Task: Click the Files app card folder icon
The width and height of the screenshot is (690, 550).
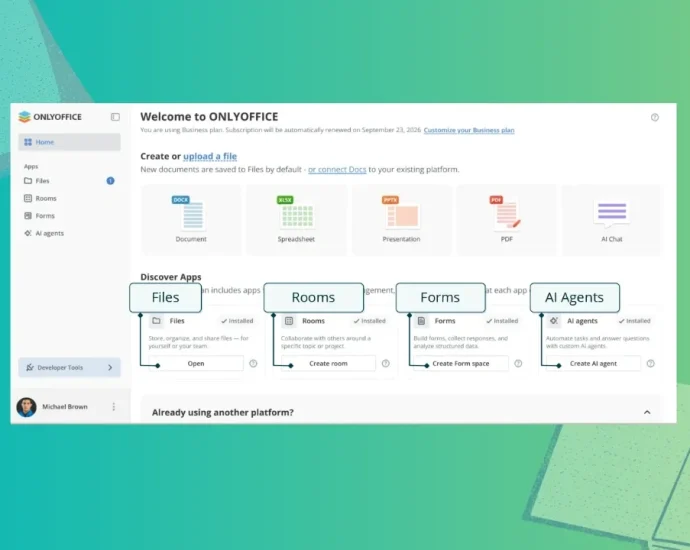Action: pos(156,321)
